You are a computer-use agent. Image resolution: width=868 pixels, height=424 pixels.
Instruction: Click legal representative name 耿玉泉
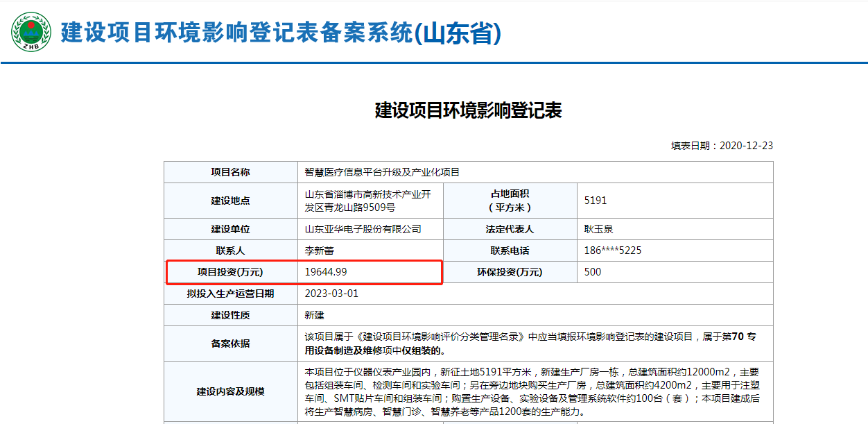599,229
